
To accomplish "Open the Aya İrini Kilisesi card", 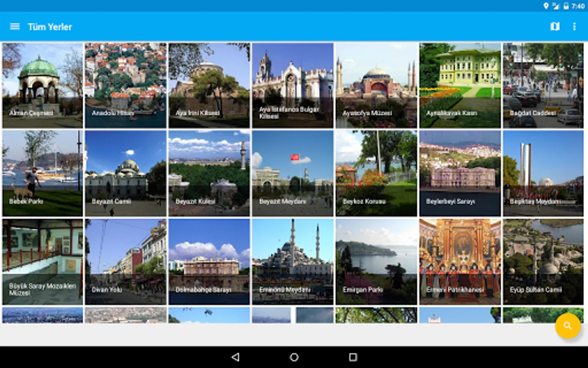I will (209, 85).
